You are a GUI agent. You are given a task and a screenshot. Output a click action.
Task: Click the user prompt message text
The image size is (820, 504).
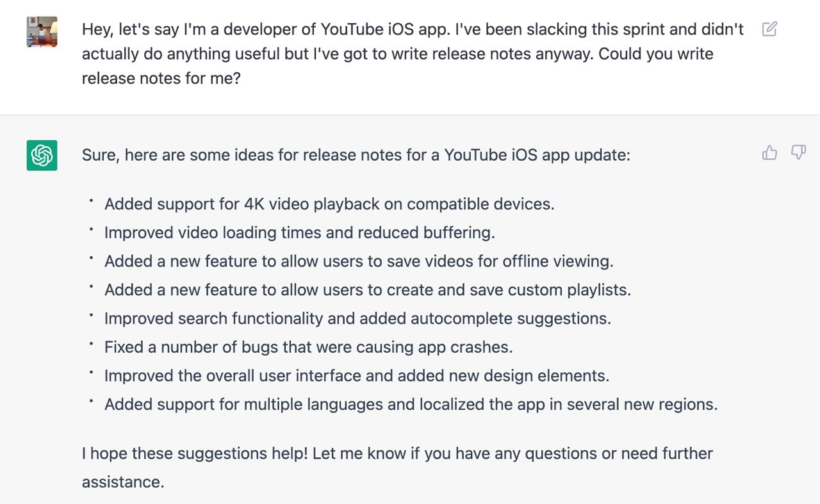click(x=413, y=54)
